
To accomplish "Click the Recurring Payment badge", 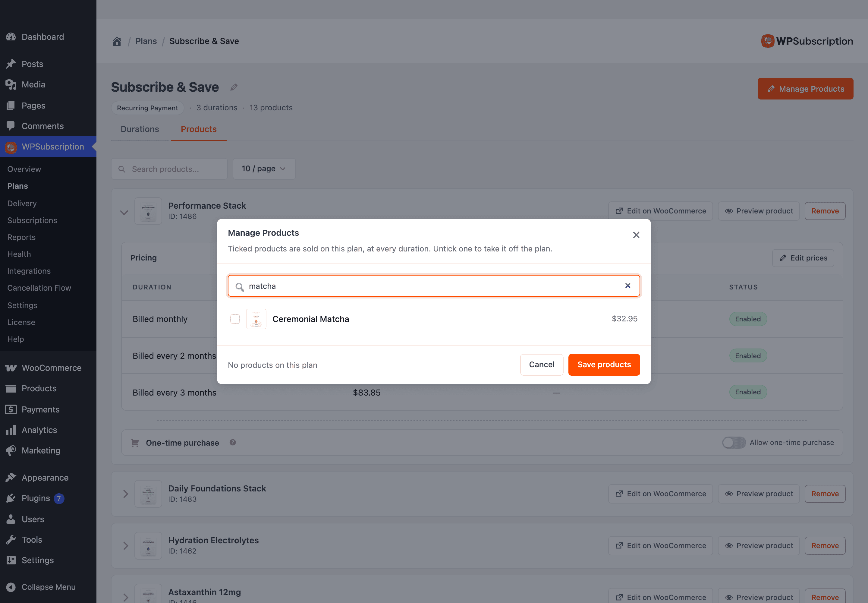I will point(147,108).
